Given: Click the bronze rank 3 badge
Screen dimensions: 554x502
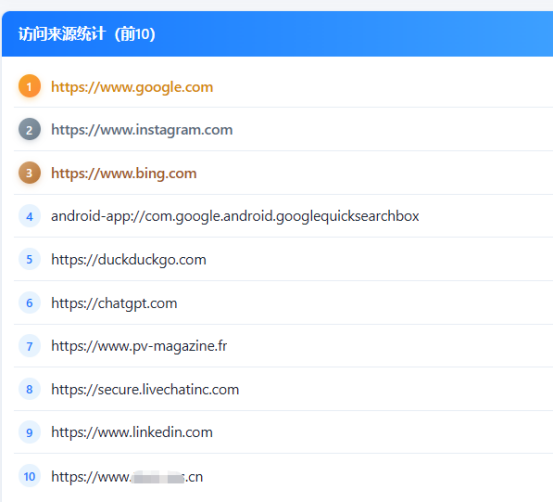Looking at the screenshot, I should [x=29, y=173].
